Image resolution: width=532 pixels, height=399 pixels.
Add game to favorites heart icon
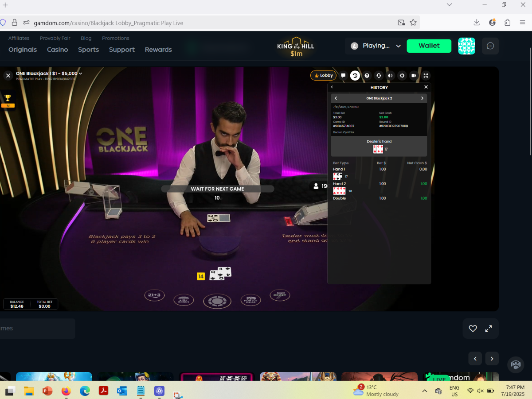tap(473, 329)
